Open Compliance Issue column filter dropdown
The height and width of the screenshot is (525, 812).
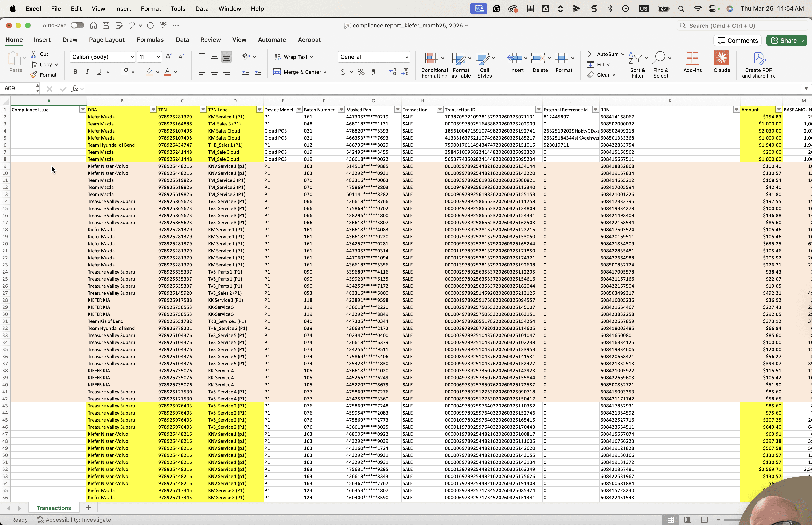click(83, 110)
